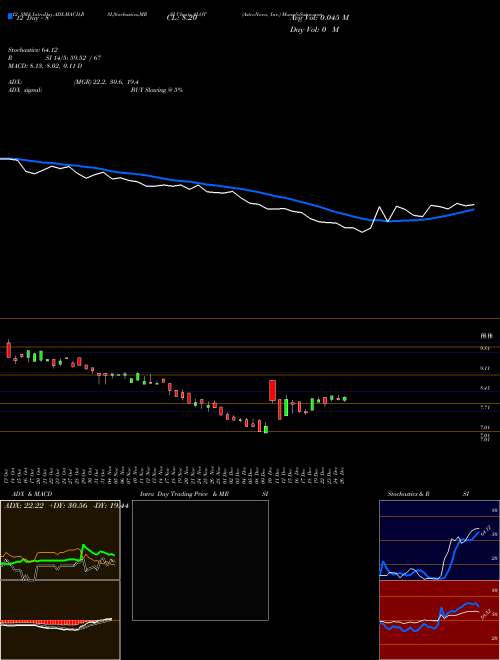This screenshot has height=660, width=500.
Task: Click the 'BUY Slowing @ 5%' signal text
Action: (x=157, y=90)
